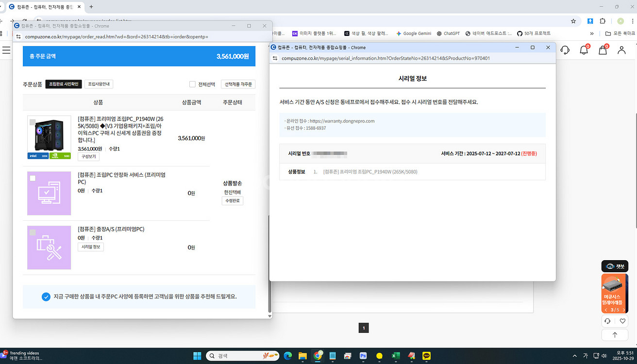
Task: Click the order popup vertical scrollbar
Action: pyautogui.click(x=269, y=262)
